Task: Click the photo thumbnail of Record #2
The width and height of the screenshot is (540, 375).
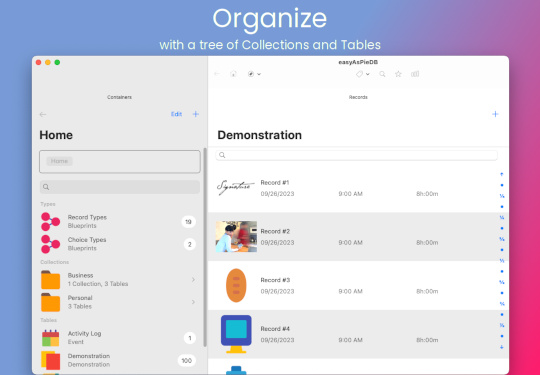Action: coord(236,237)
